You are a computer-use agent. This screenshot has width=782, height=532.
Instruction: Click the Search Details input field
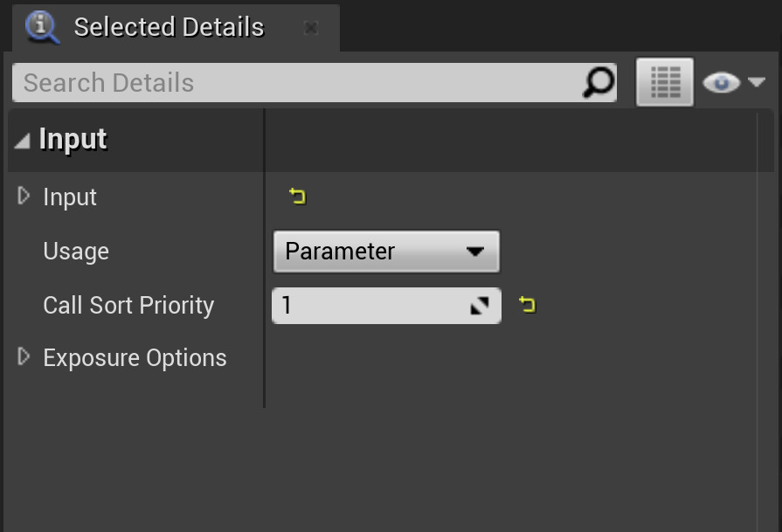point(297,83)
